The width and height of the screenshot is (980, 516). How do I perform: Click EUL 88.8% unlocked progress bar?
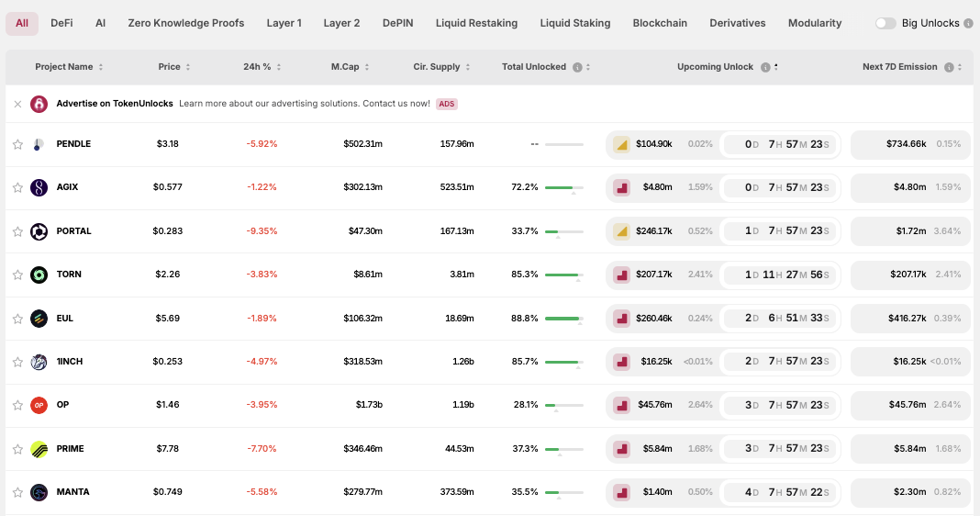[x=563, y=319]
